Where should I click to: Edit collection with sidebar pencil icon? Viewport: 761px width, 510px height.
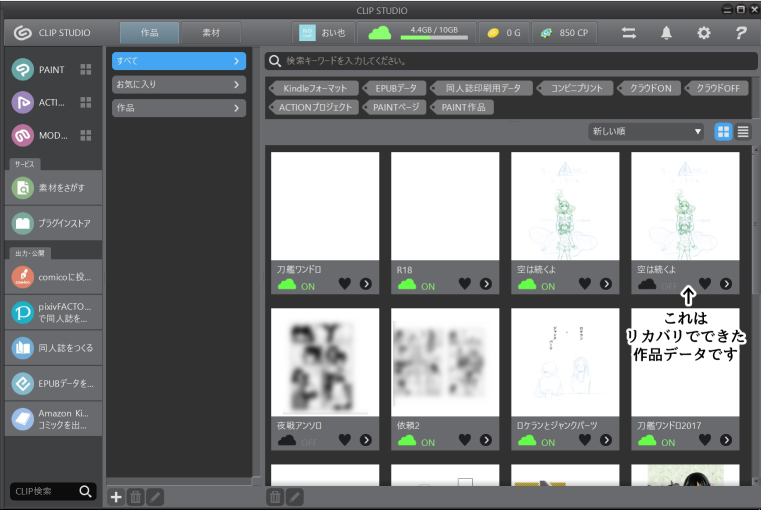tap(155, 497)
